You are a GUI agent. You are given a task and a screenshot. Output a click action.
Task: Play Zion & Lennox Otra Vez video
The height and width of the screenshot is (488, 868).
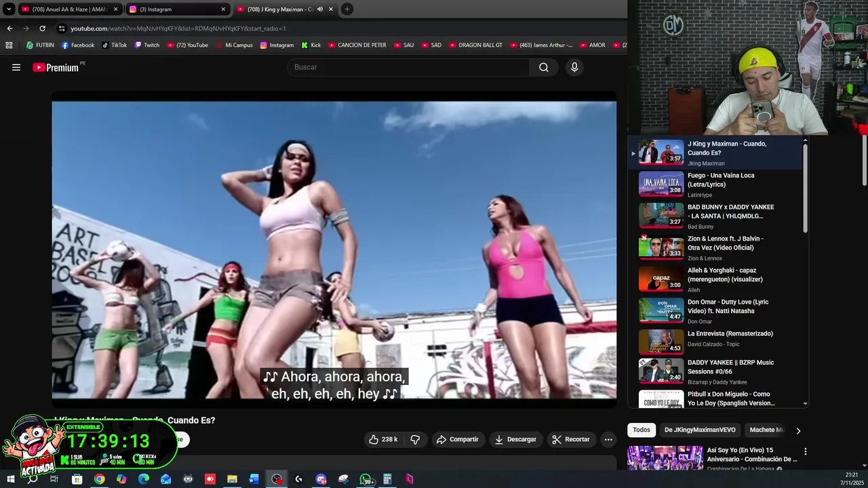(x=715, y=248)
